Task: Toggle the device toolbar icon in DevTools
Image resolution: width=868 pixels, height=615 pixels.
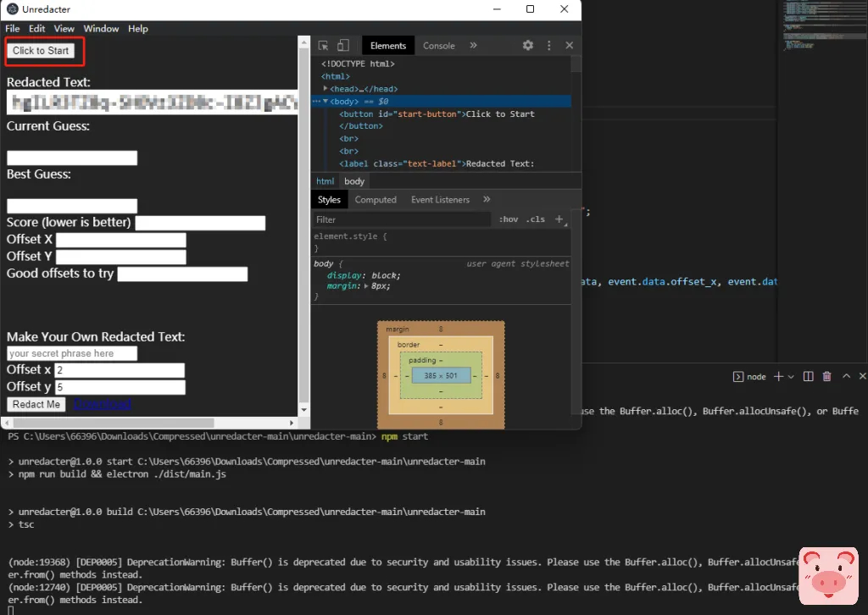Action: [x=343, y=46]
